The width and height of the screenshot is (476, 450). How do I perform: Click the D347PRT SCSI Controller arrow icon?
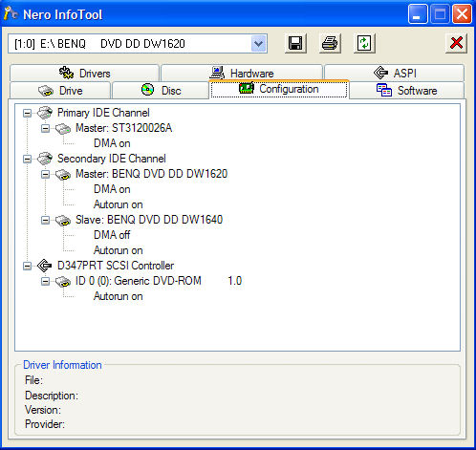(44, 266)
